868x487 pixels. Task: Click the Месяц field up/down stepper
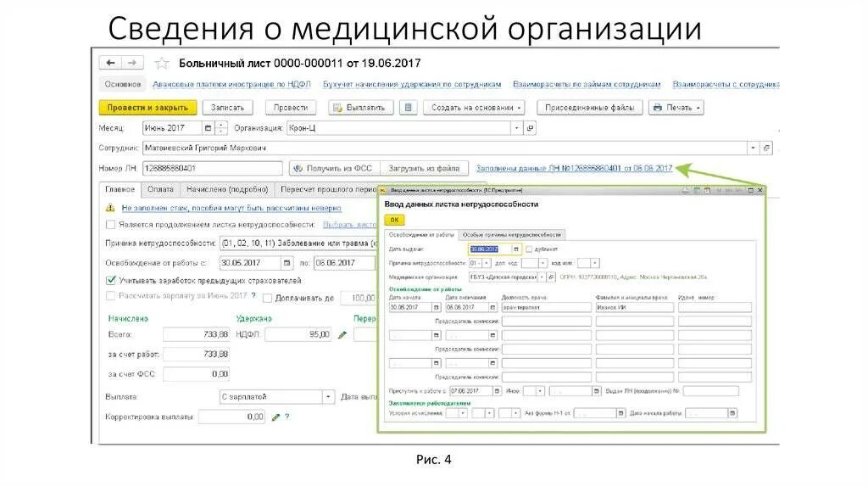(221, 128)
